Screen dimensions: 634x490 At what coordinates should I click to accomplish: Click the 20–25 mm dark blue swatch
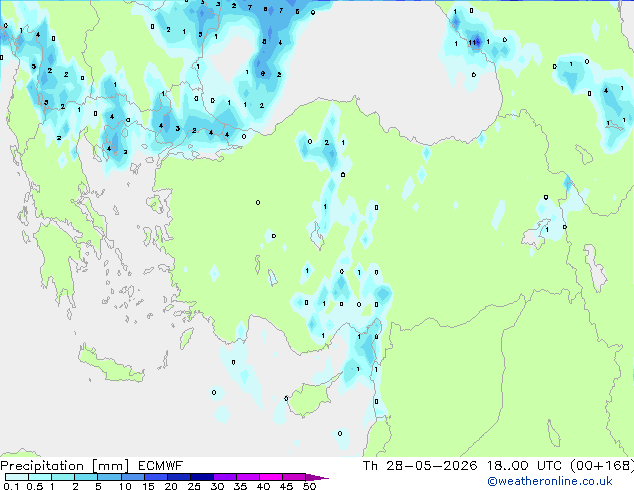179,477
